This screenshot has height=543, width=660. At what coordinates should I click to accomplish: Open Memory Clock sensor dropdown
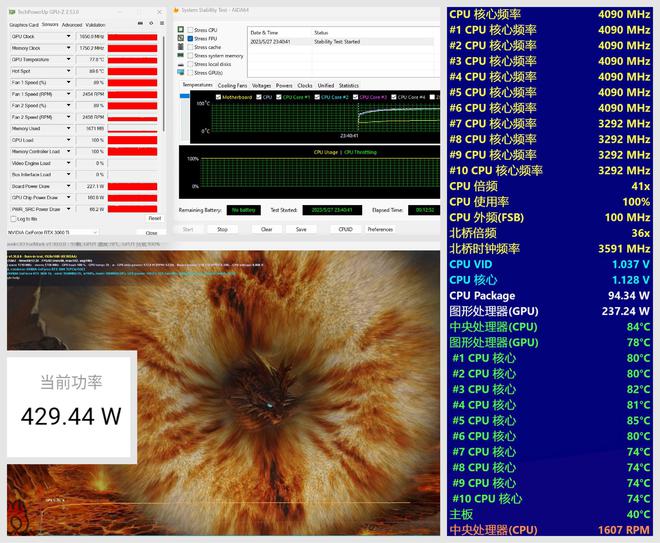[x=69, y=48]
